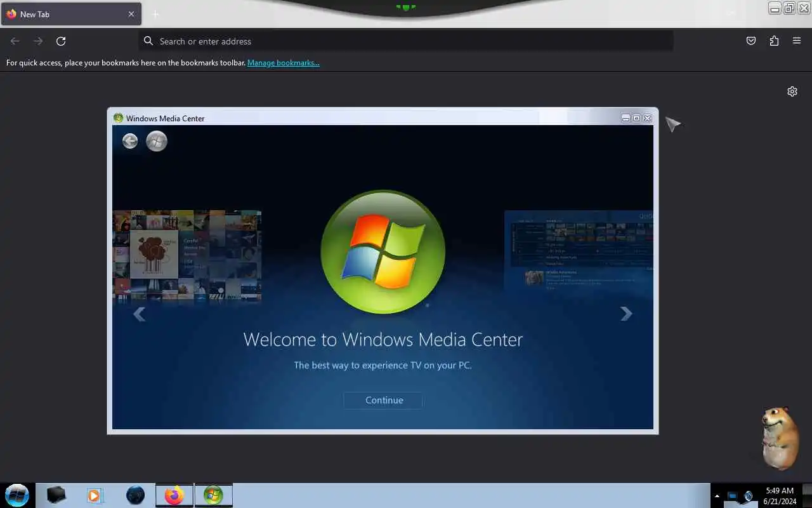The width and height of the screenshot is (812, 508).
Task: Open the Firefox hamburger application menu
Action: tap(797, 41)
